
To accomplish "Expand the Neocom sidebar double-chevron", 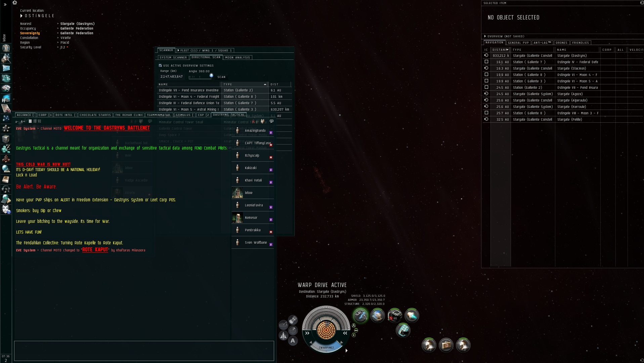I will [5, 4].
